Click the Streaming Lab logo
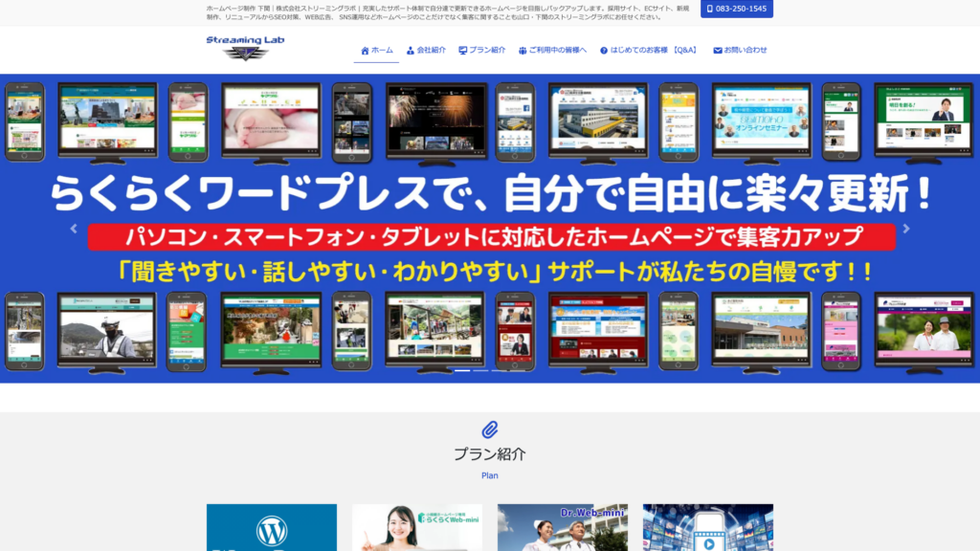 tap(245, 48)
